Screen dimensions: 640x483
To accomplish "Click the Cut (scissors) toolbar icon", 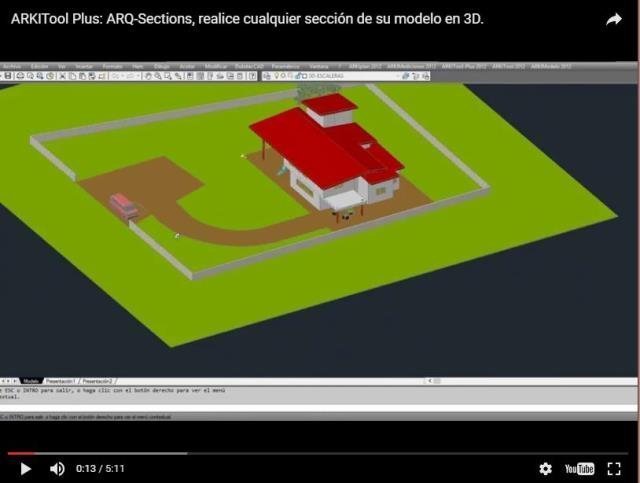I will (62, 76).
